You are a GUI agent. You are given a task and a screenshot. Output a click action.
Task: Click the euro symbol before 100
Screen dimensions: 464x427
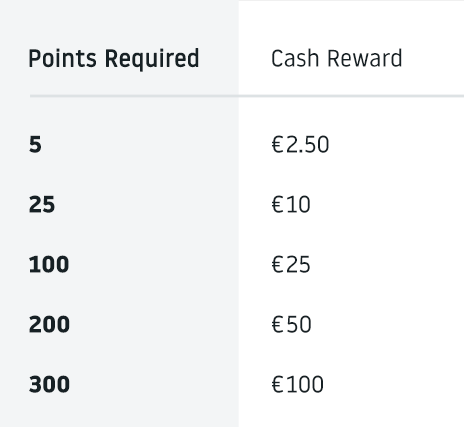[278, 385]
